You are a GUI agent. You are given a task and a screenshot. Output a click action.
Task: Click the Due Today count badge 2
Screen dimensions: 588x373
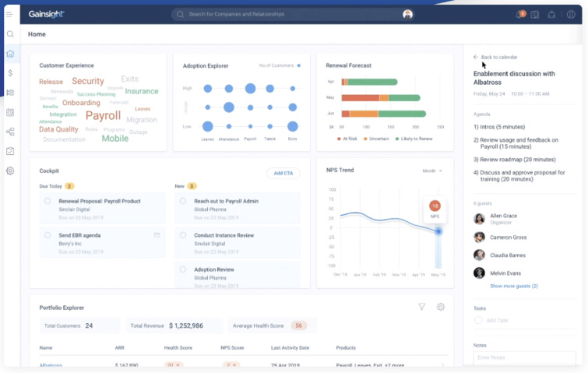click(69, 186)
